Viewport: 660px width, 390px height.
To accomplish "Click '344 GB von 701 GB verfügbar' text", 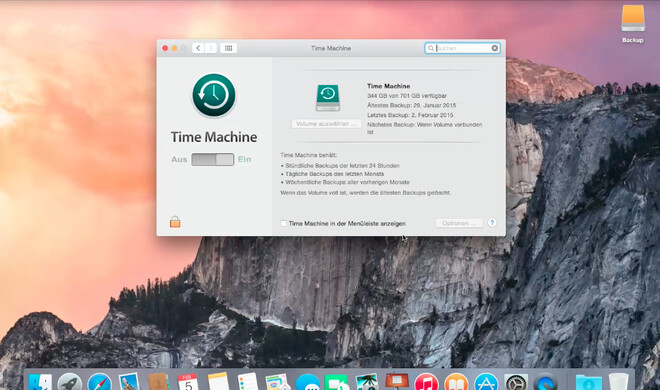I will tap(407, 96).
